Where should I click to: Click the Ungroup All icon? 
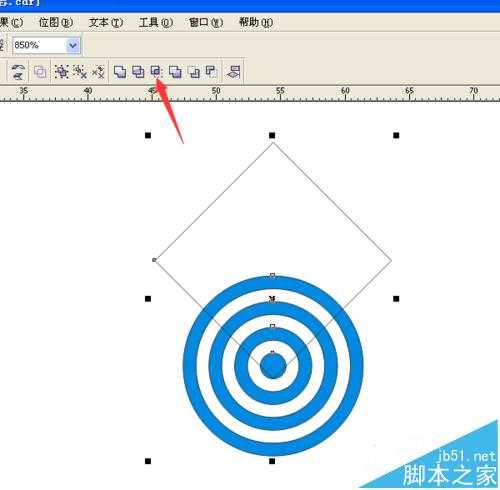(98, 71)
